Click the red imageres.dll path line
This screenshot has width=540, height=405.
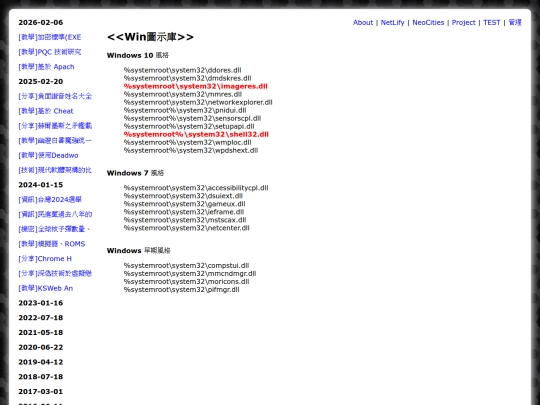(x=196, y=86)
